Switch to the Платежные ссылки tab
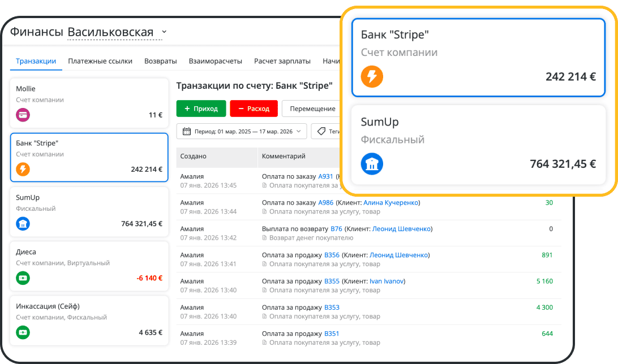Screen dimensions: 618x364 [100, 61]
